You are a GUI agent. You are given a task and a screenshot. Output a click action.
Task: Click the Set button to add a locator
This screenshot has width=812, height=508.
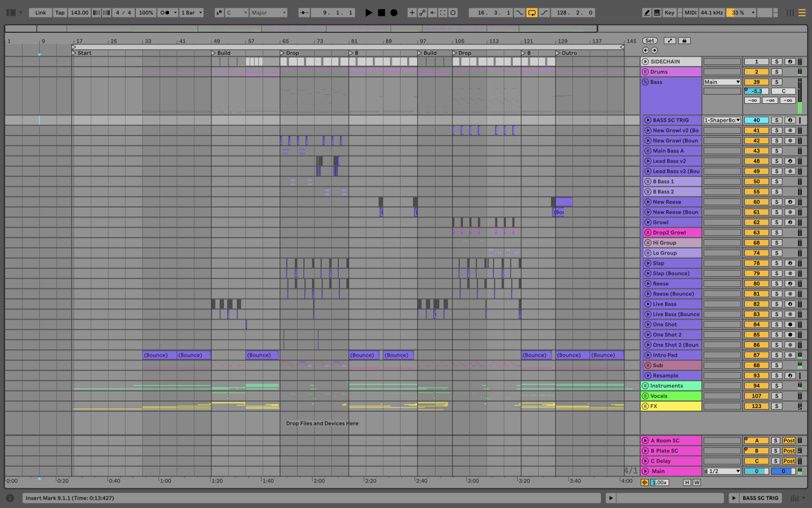pos(650,40)
